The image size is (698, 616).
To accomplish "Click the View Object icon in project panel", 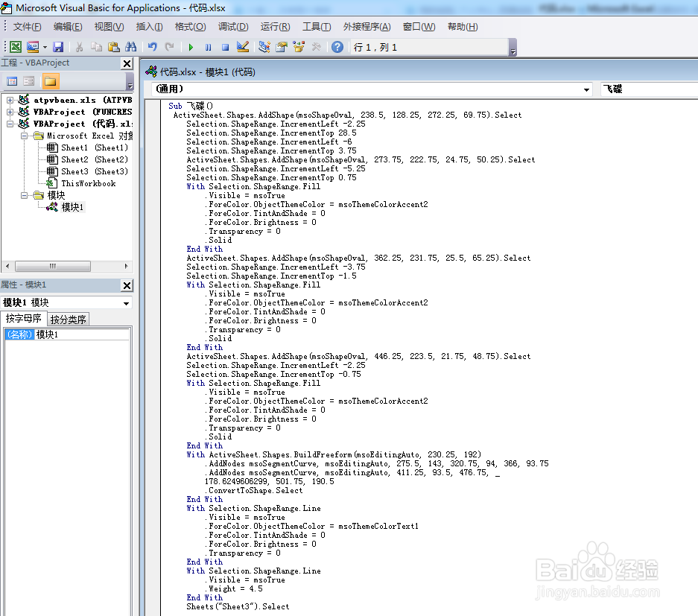I will 29,81.
